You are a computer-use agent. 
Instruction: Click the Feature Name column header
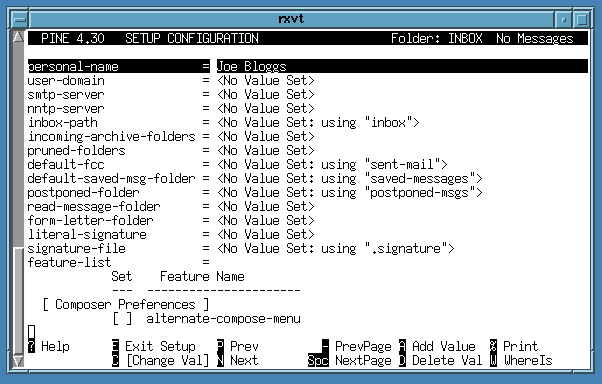202,277
